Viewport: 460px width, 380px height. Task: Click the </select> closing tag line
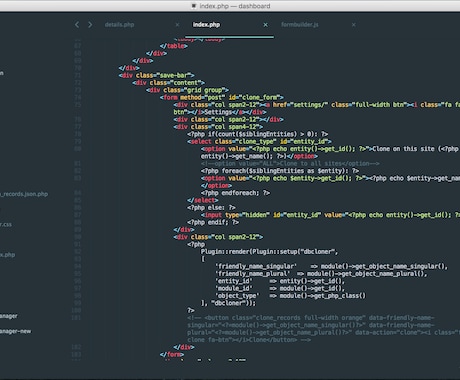202,200
